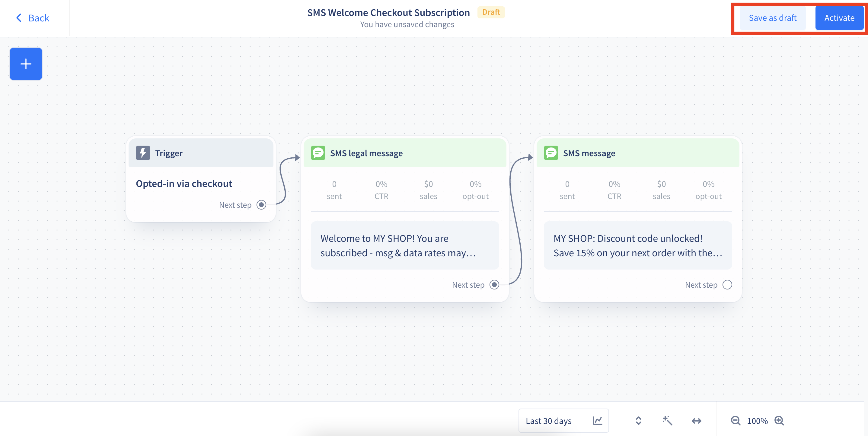Open the SMS message card header
The image size is (868, 436).
click(638, 153)
